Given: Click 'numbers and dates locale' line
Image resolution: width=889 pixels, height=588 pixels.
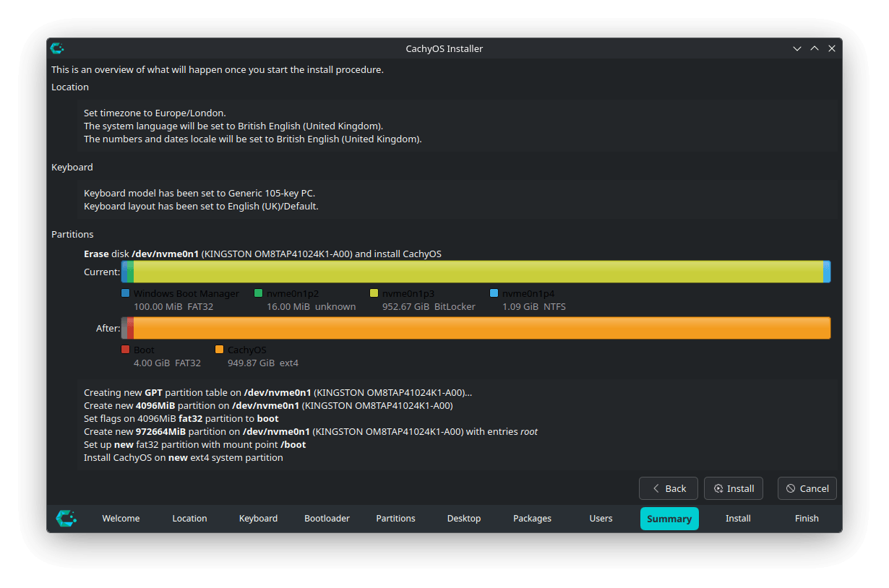Looking at the screenshot, I should [253, 139].
